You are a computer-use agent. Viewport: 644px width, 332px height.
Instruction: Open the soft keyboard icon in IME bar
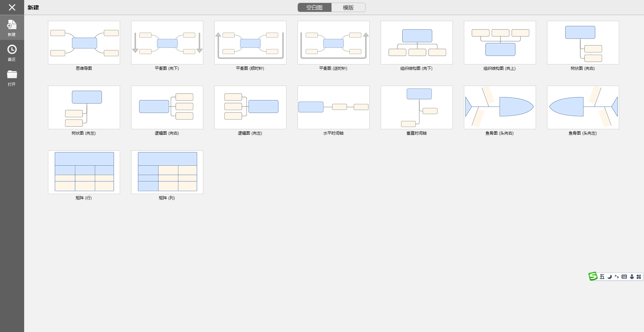(624, 277)
